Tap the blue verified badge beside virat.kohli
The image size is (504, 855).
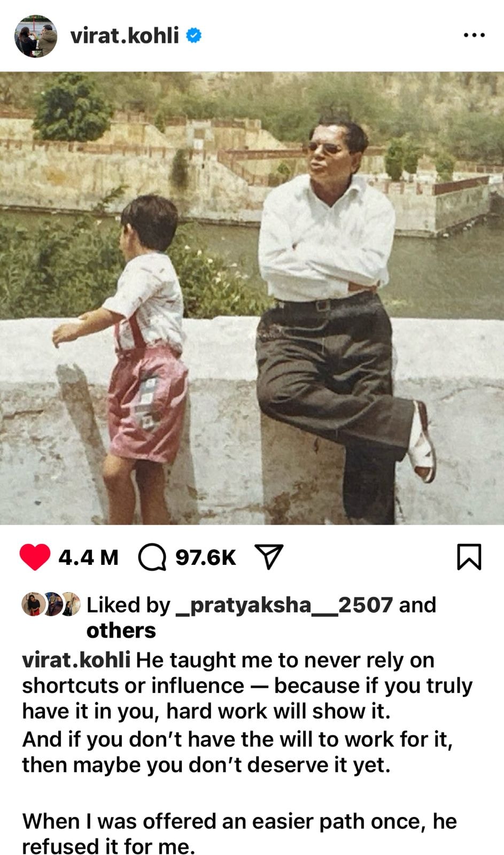pos(193,36)
